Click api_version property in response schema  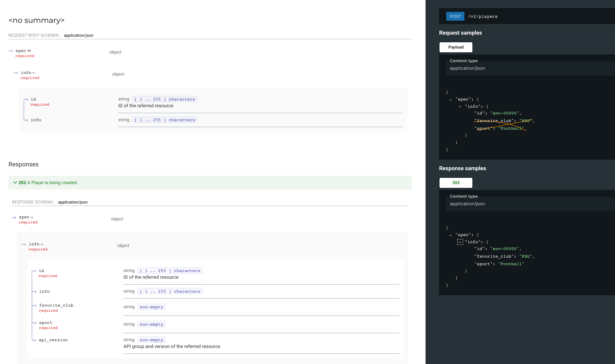(x=53, y=340)
